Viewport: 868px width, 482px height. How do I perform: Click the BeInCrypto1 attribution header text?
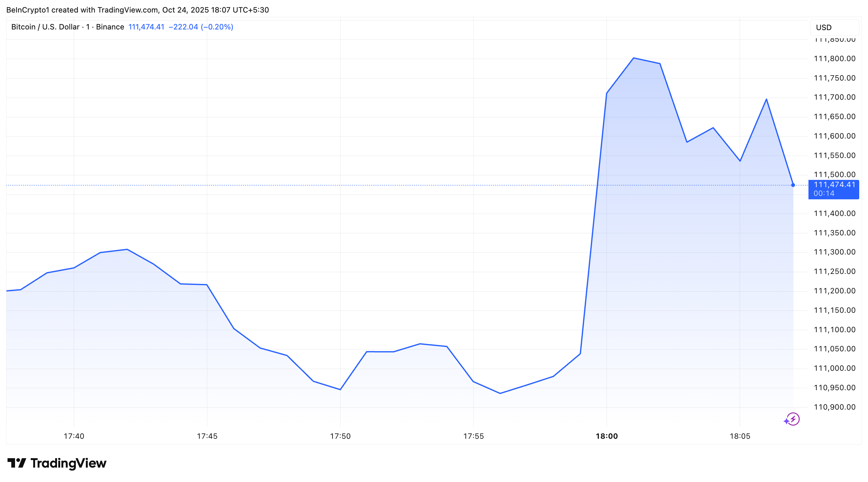click(x=138, y=10)
